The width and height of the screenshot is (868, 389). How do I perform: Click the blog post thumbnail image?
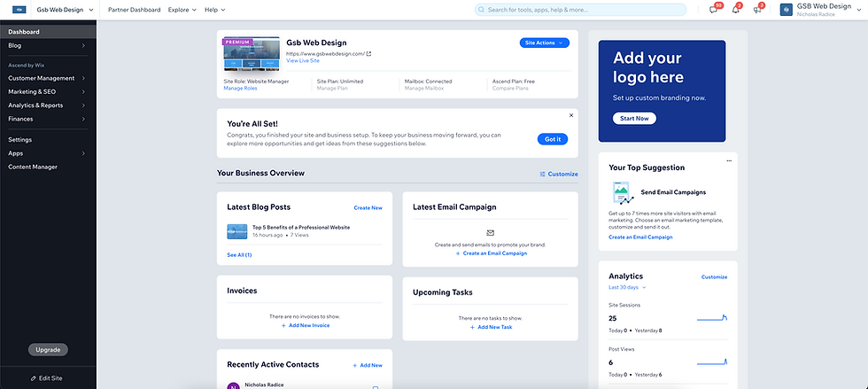[x=237, y=231]
